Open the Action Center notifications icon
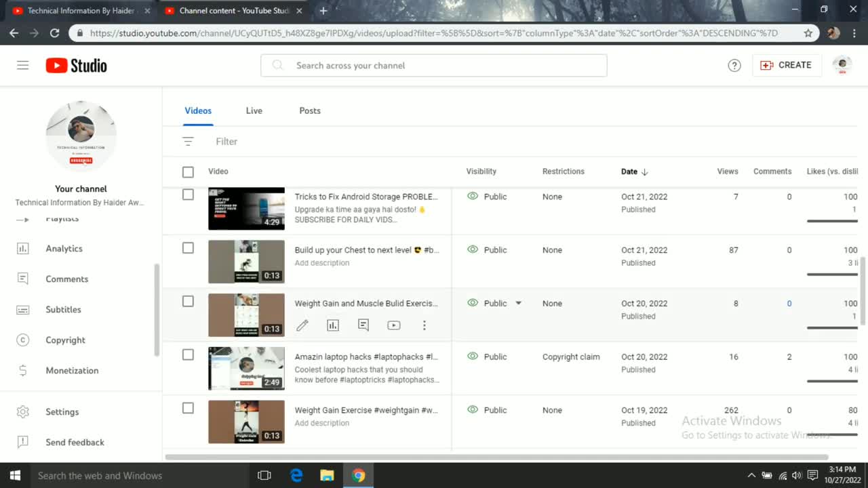This screenshot has height=488, width=868. point(812,476)
